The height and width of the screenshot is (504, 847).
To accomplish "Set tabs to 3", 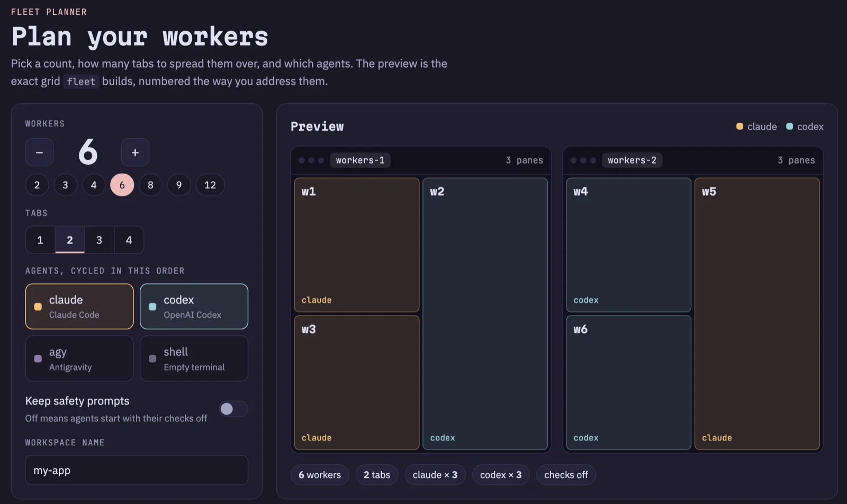I will [x=99, y=240].
